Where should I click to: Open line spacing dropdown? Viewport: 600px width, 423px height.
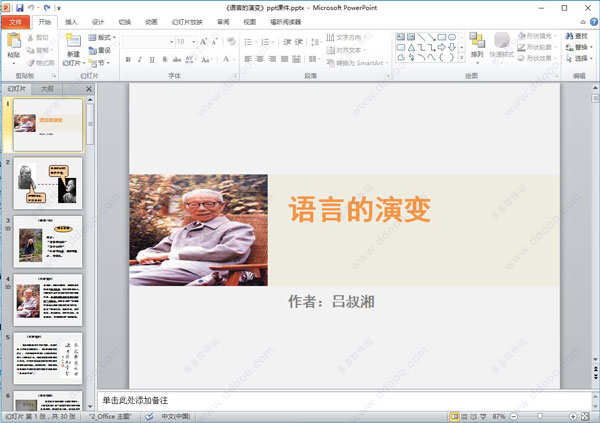point(315,42)
